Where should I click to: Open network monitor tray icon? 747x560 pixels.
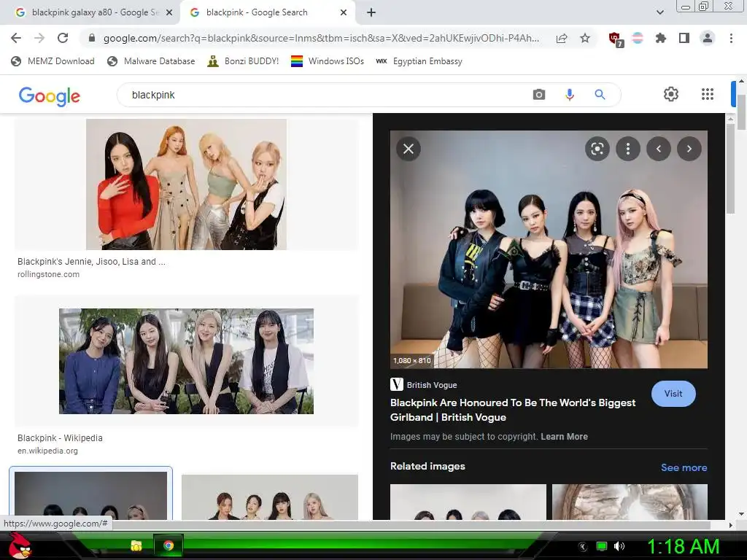pos(602,546)
